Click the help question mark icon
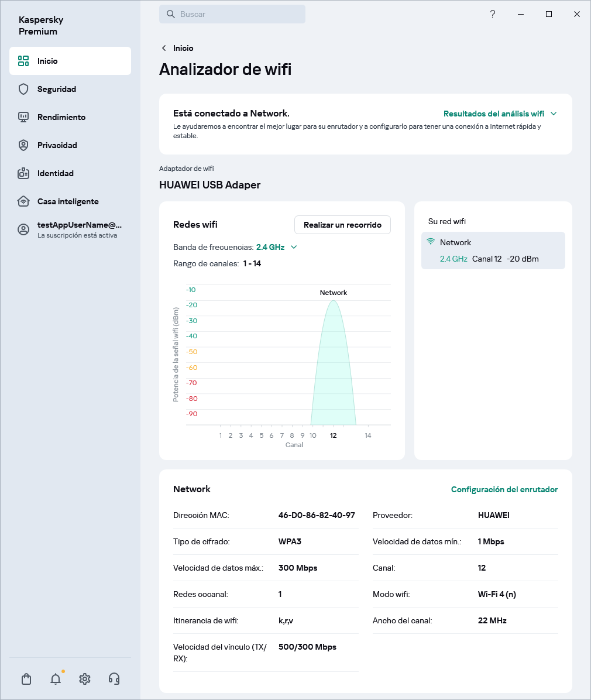The height and width of the screenshot is (700, 591). pos(493,14)
